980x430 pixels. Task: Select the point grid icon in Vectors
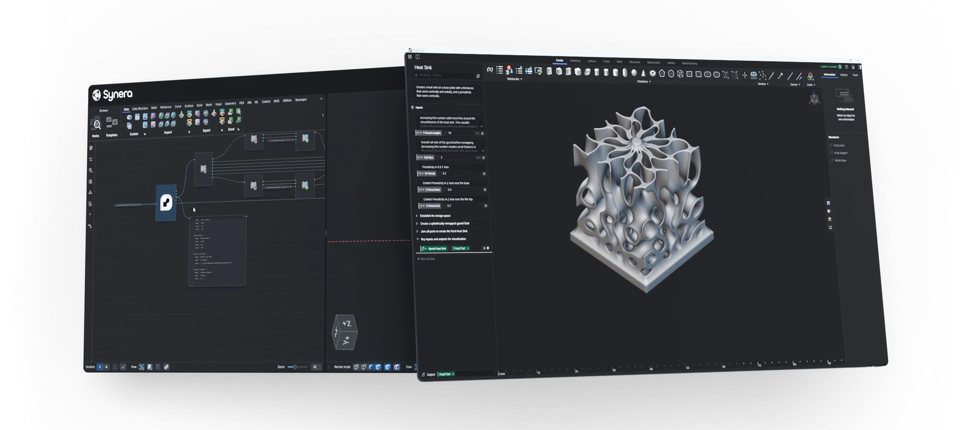754,75
